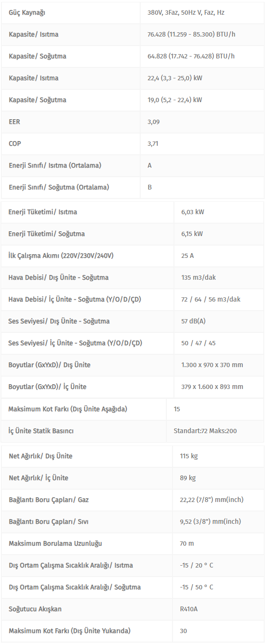This screenshot has height=644, width=269.
Task: Select 379 x 1.600 x 893 mm value
Action: click(x=212, y=387)
